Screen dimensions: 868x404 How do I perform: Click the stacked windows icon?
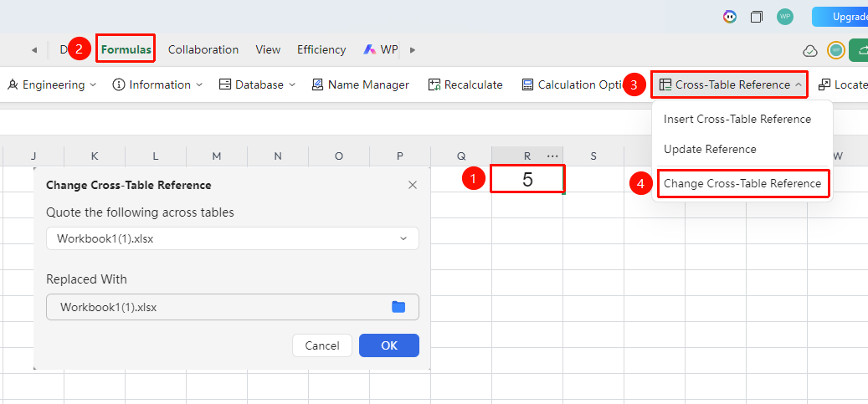point(756,17)
